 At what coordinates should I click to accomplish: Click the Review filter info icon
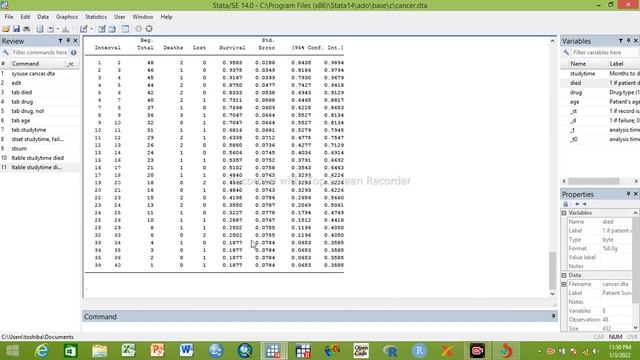pyautogui.click(x=73, y=53)
